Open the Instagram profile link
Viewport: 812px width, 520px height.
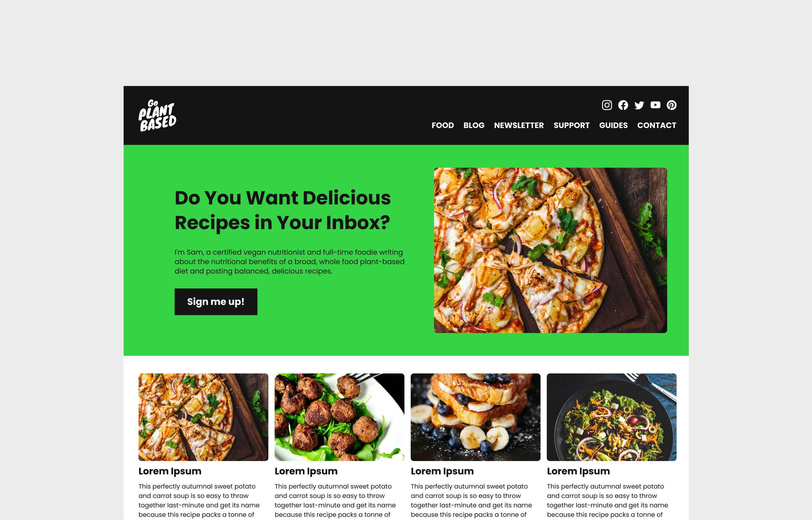coord(607,105)
